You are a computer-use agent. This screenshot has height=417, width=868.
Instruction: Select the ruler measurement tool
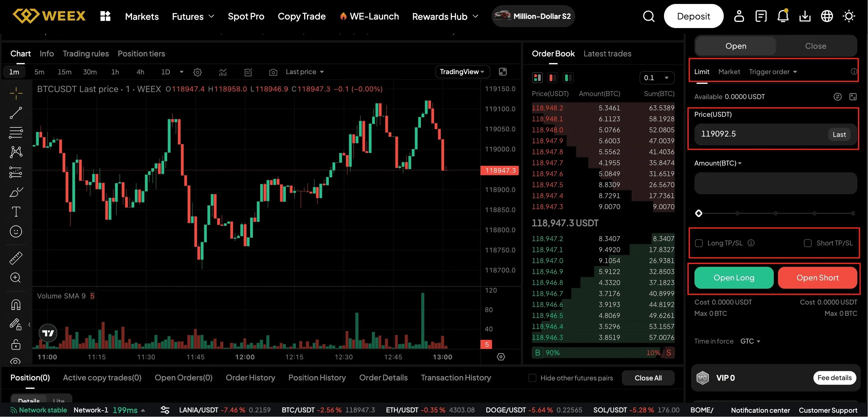[x=16, y=258]
